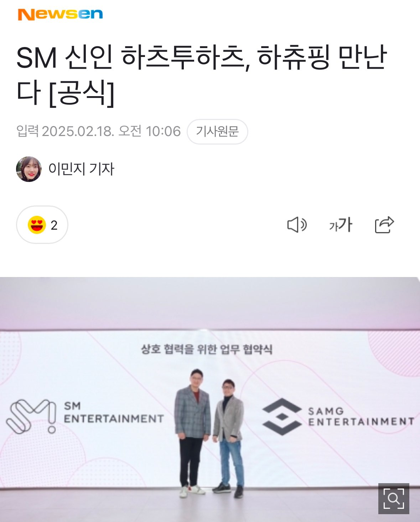Tap the 기사원문 original article button
Screen dimensions: 420x522
coord(217,131)
